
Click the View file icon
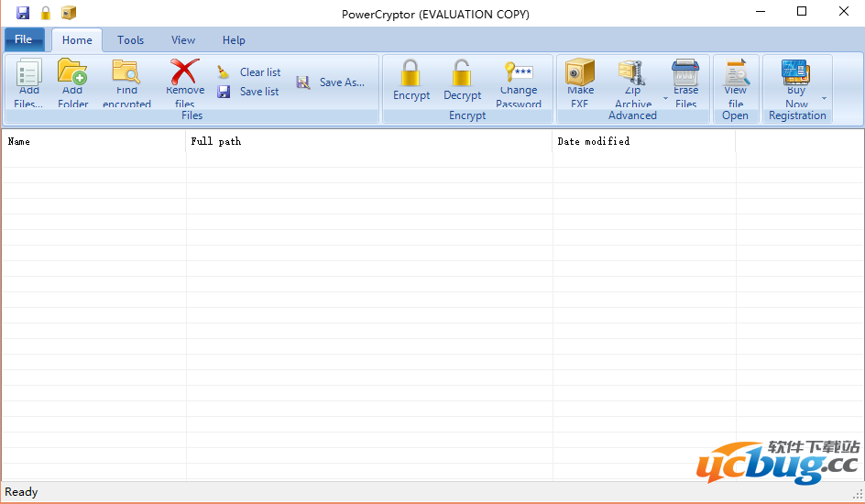tap(736, 72)
